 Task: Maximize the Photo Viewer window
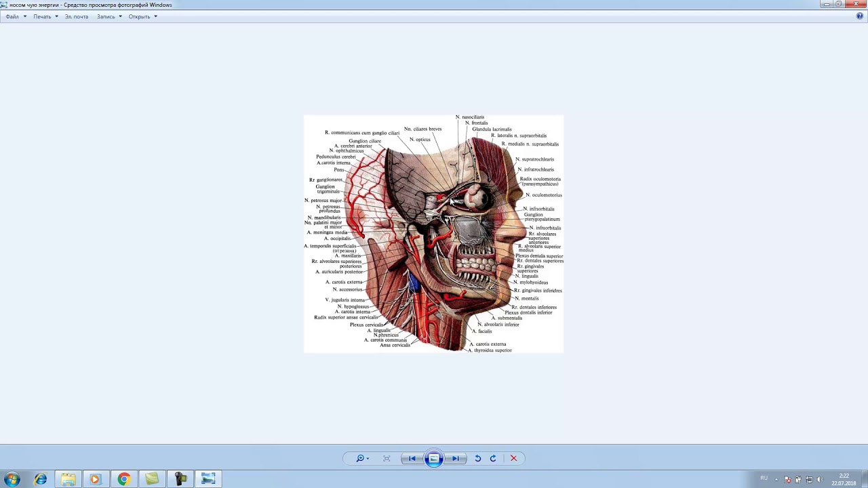click(839, 4)
